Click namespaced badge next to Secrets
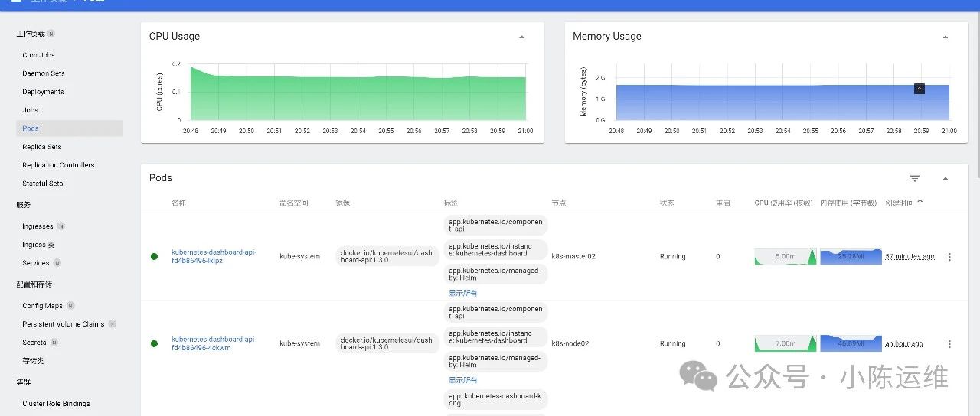 (54, 343)
